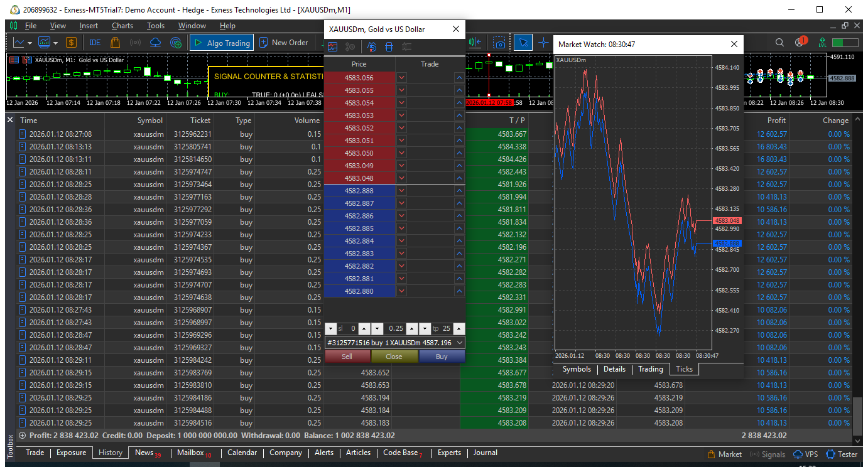868x467 pixels.
Task: Click the search magnifier icon at top right
Action: click(x=779, y=43)
